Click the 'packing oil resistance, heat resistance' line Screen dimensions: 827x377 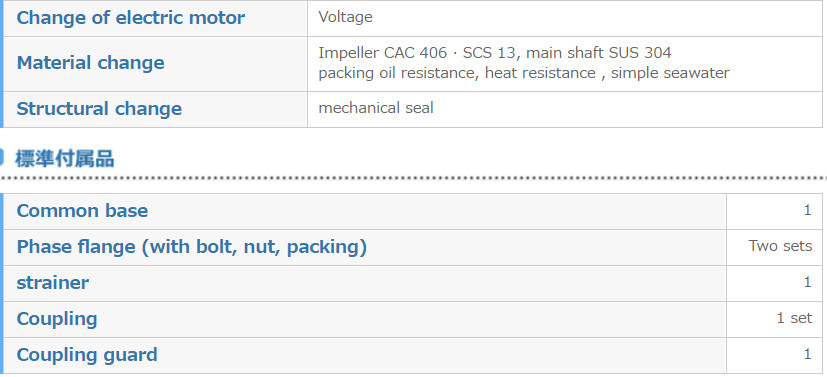(524, 73)
